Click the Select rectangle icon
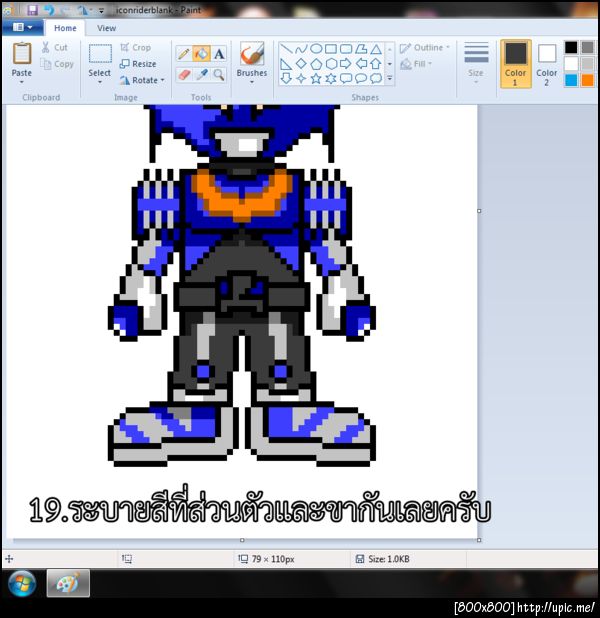600x618 pixels. pyautogui.click(x=100, y=54)
